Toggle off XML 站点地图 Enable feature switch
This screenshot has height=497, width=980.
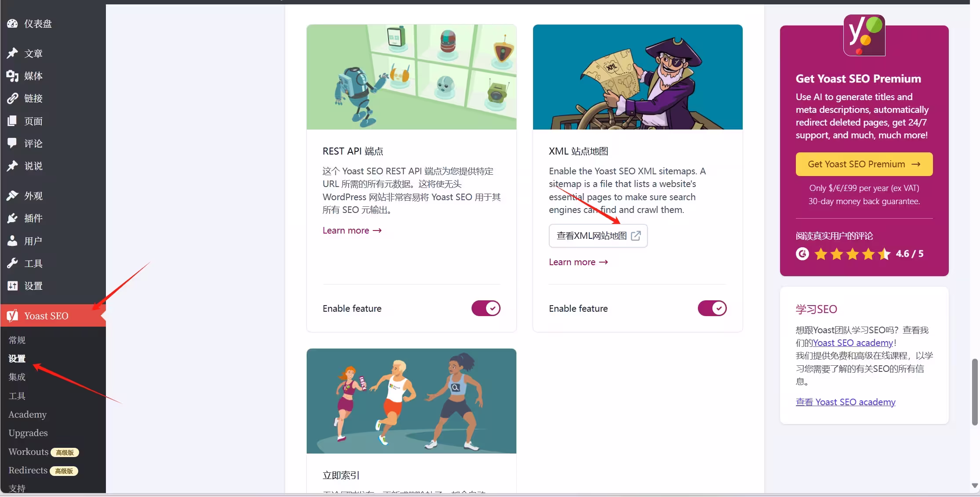(x=712, y=308)
